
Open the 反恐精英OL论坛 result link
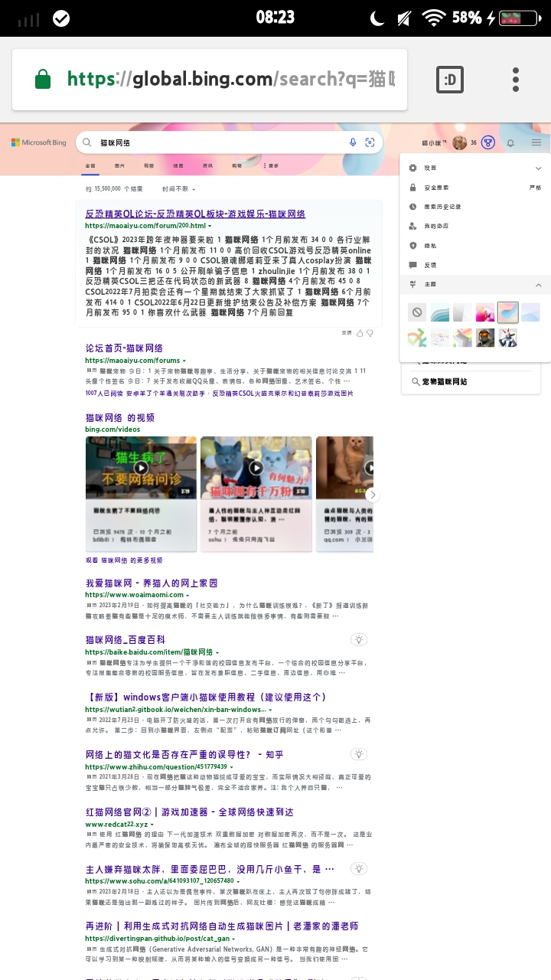coord(195,214)
